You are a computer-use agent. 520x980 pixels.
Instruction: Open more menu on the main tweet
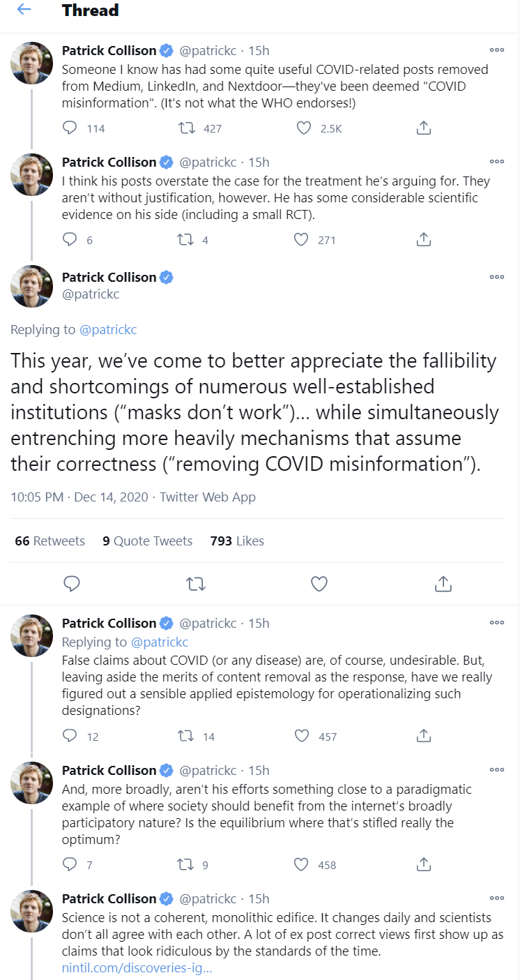497,277
